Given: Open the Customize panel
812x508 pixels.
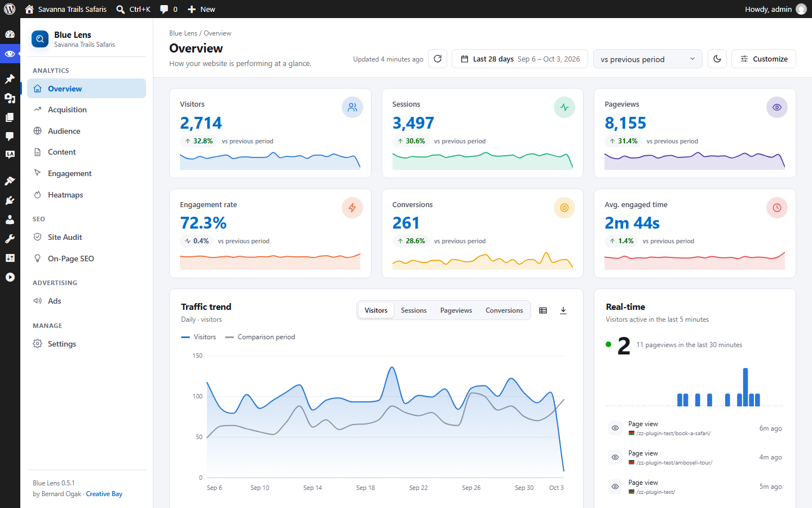Looking at the screenshot, I should click(x=764, y=59).
